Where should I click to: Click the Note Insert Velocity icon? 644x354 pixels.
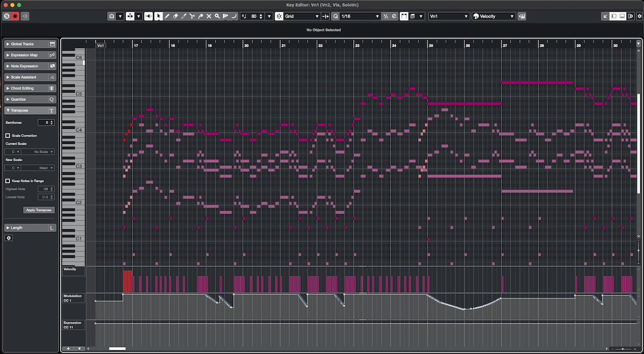point(243,16)
